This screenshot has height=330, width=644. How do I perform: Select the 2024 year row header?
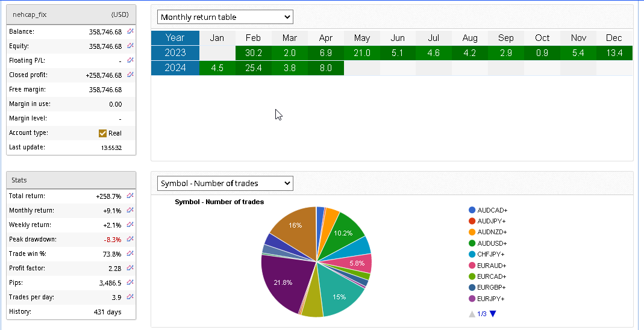175,68
